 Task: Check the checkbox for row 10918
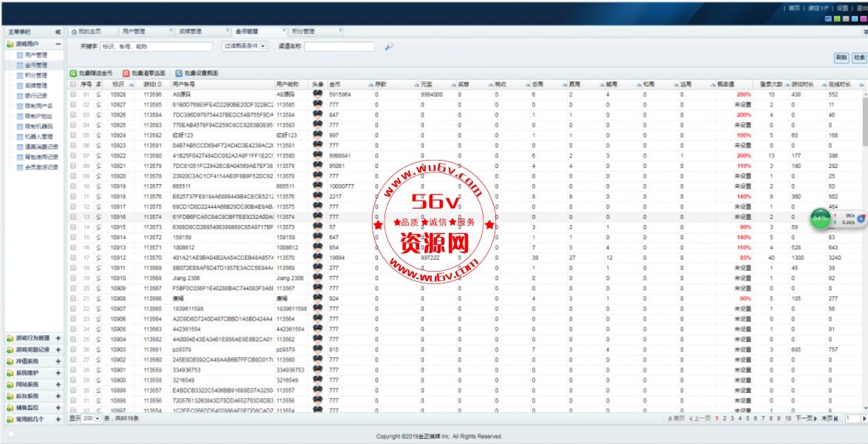click(x=73, y=196)
